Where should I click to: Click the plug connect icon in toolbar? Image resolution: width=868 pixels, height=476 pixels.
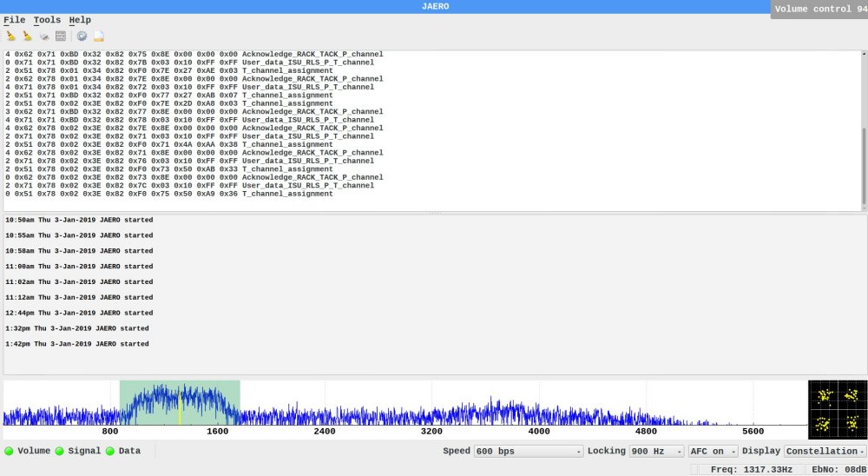click(43, 36)
